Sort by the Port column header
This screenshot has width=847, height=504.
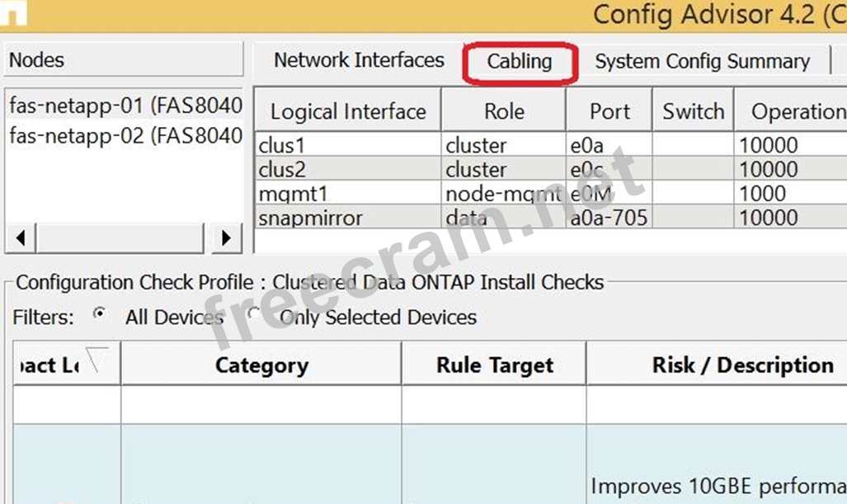[x=609, y=111]
